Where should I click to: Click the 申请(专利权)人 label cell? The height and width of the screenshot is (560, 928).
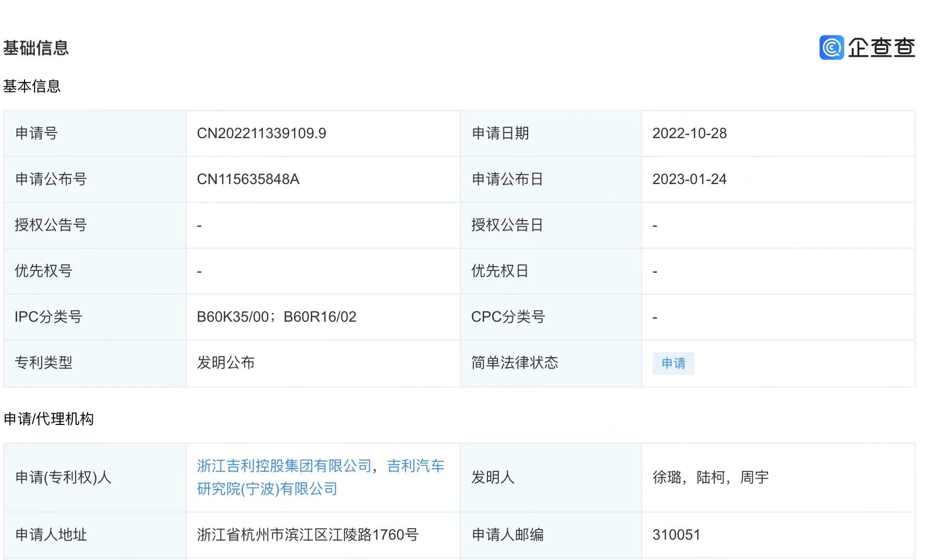point(95,478)
